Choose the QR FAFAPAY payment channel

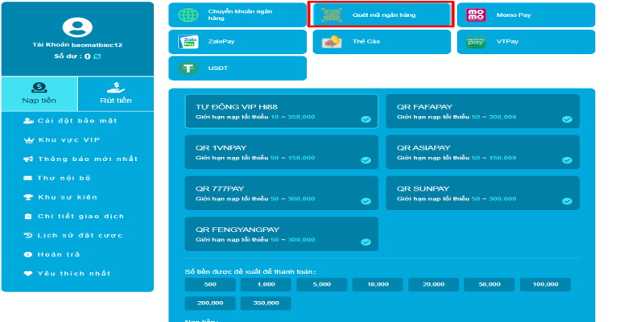482,111
